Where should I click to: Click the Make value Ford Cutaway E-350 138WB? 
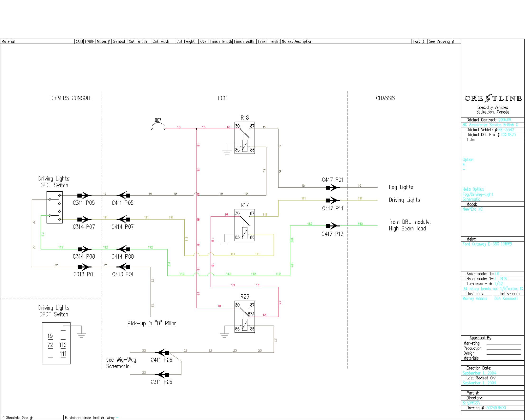[487, 244]
